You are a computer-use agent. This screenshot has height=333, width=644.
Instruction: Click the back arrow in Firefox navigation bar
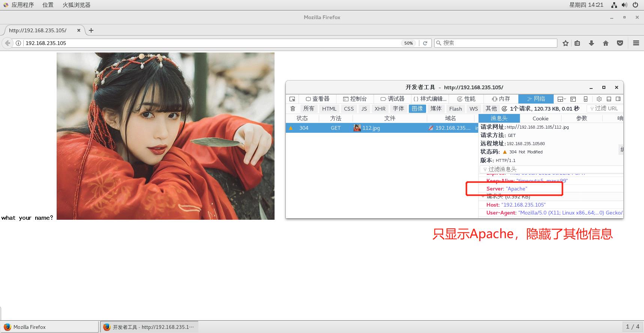(8, 43)
